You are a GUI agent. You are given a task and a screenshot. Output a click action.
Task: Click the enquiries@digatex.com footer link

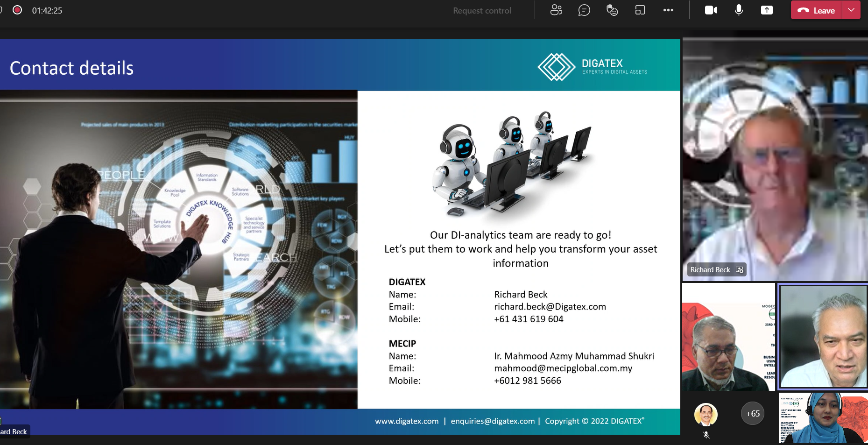(x=493, y=421)
